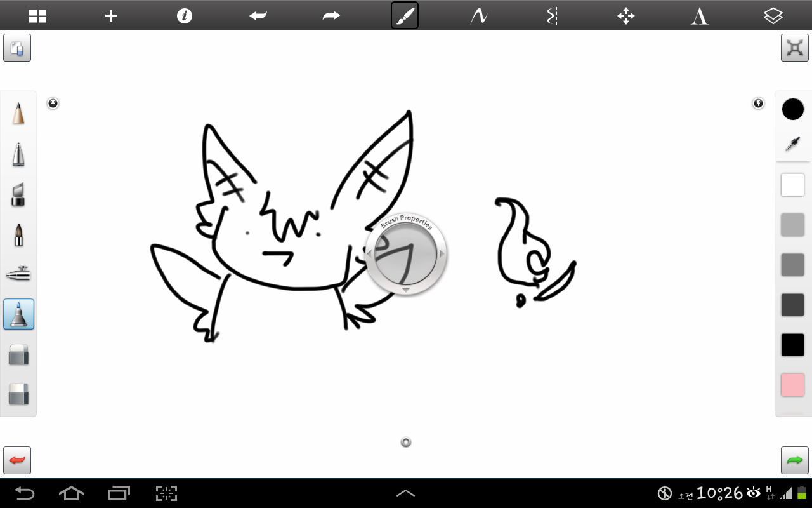
Task: Toggle the right color palette pin
Action: [758, 103]
